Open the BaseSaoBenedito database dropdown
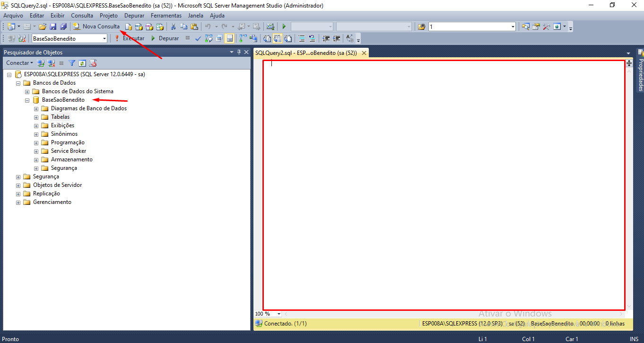 (104, 38)
